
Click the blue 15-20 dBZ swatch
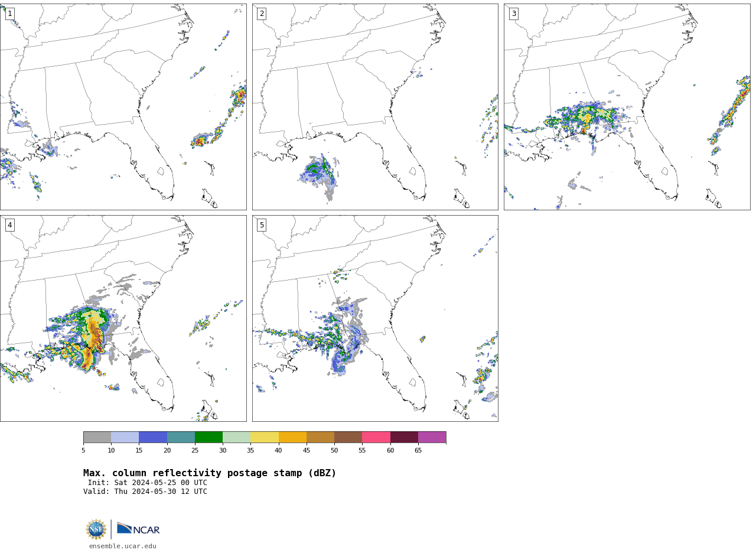(x=153, y=437)
